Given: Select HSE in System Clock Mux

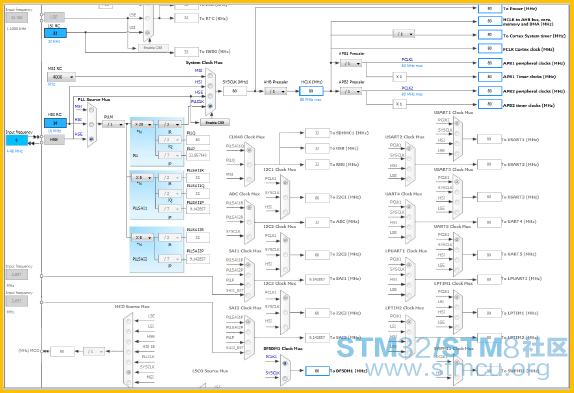Looking at the screenshot, I should pyautogui.click(x=210, y=96).
